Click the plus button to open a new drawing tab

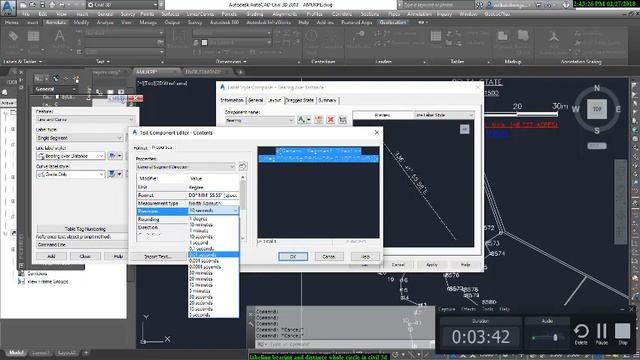[x=240, y=72]
